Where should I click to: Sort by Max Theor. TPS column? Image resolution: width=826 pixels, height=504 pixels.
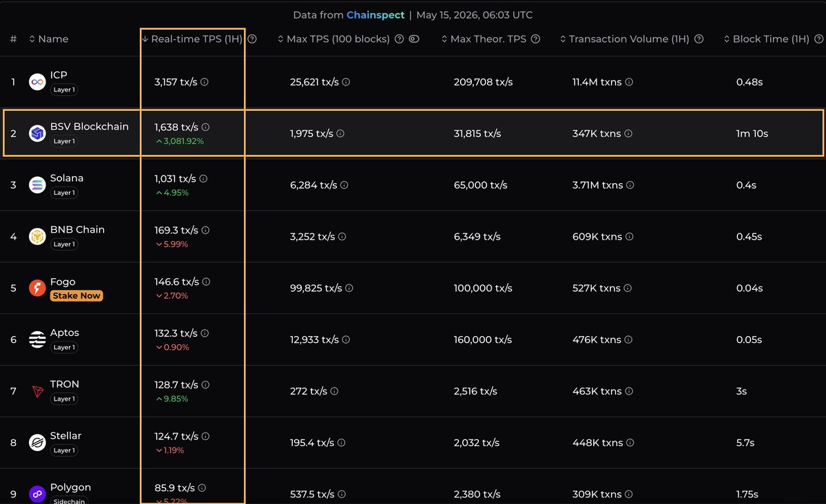(484, 39)
